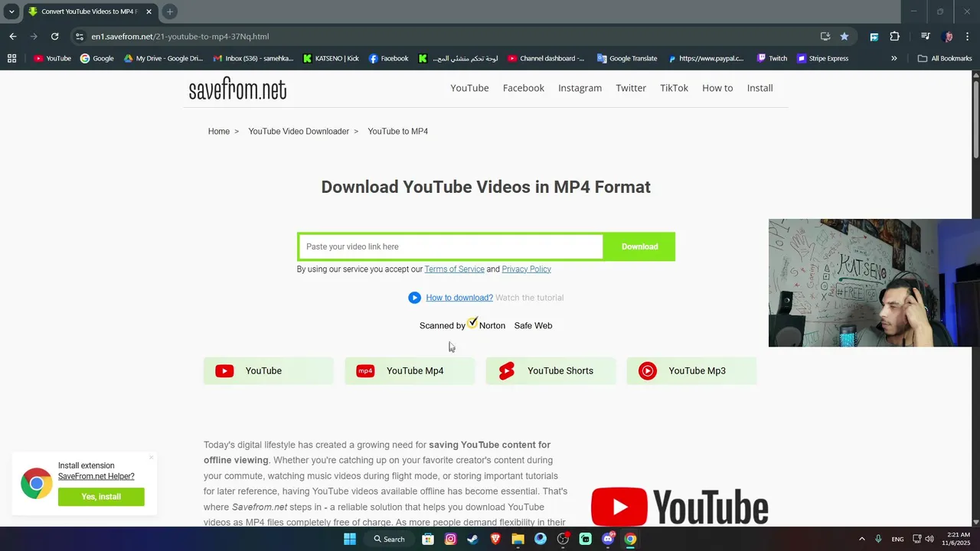Open YouTube Video Downloader breadcrumb
The image size is (980, 551).
pos(299,132)
